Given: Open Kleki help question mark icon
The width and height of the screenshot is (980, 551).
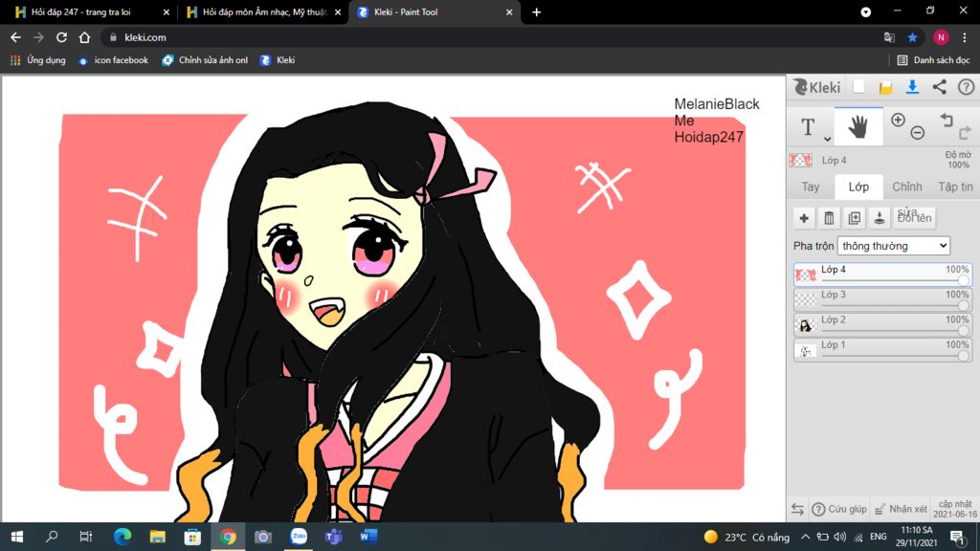Looking at the screenshot, I should click(966, 87).
